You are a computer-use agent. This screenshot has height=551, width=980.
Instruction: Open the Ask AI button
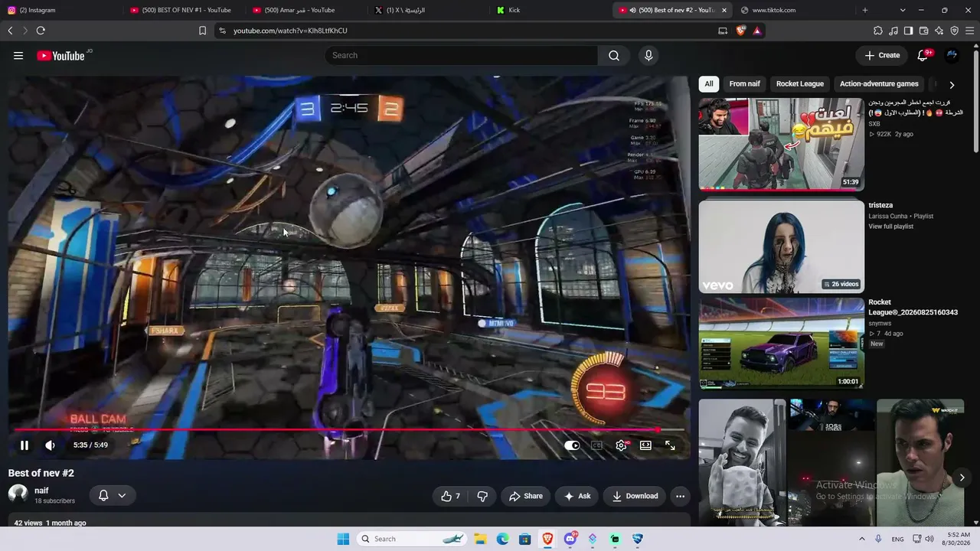(x=577, y=496)
